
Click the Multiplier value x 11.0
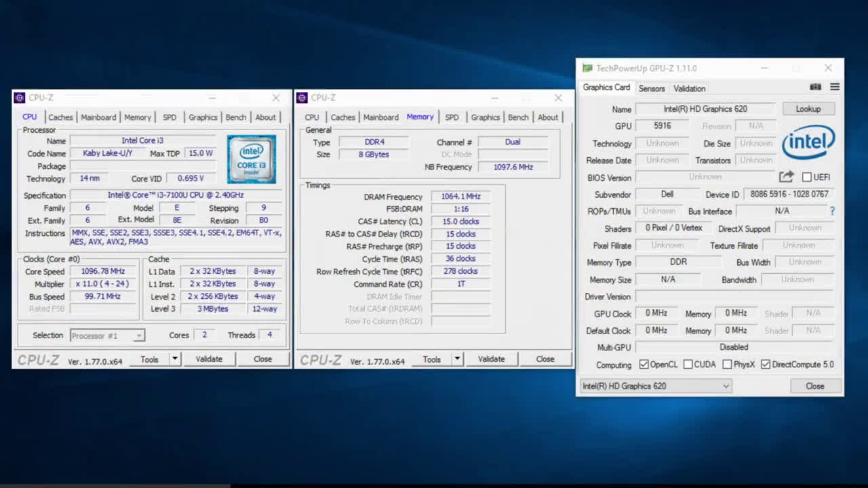102,284
